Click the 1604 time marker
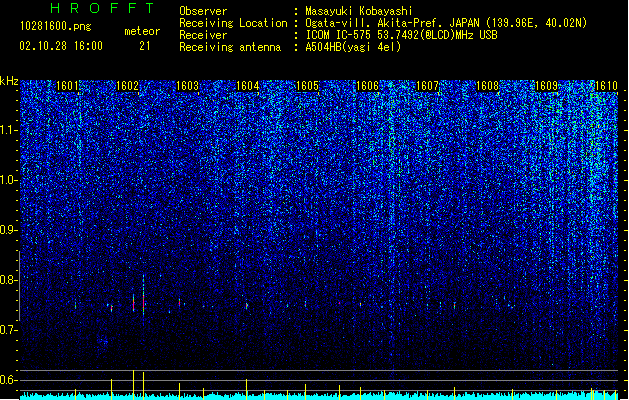This screenshot has height=400, width=629. pos(248,86)
